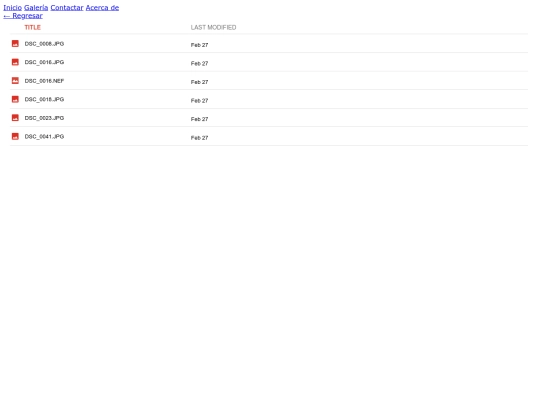This screenshot has width=540, height=405.
Task: Open the Acerca de link
Action: pyautogui.click(x=102, y=8)
